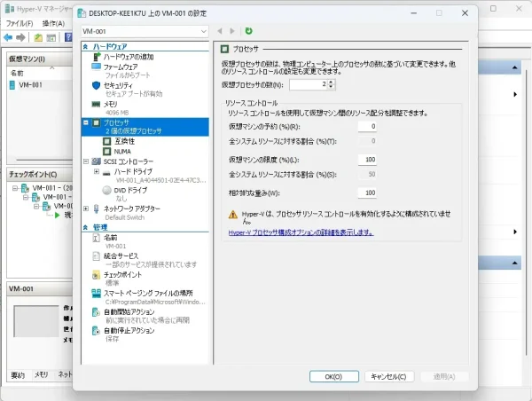Collapse the upper actions pane section arrow
Screen dimensions: 532x401
click(x=514, y=67)
